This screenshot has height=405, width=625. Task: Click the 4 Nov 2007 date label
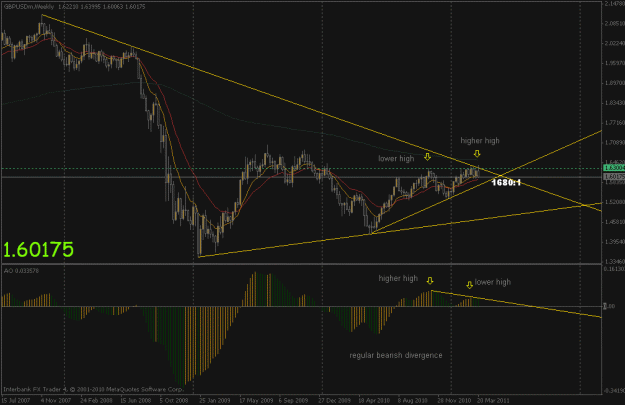56,400
